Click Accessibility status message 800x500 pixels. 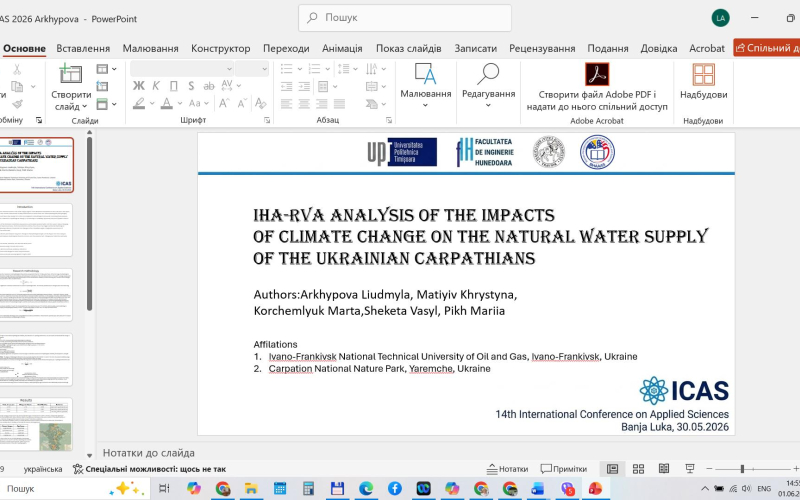point(149,469)
